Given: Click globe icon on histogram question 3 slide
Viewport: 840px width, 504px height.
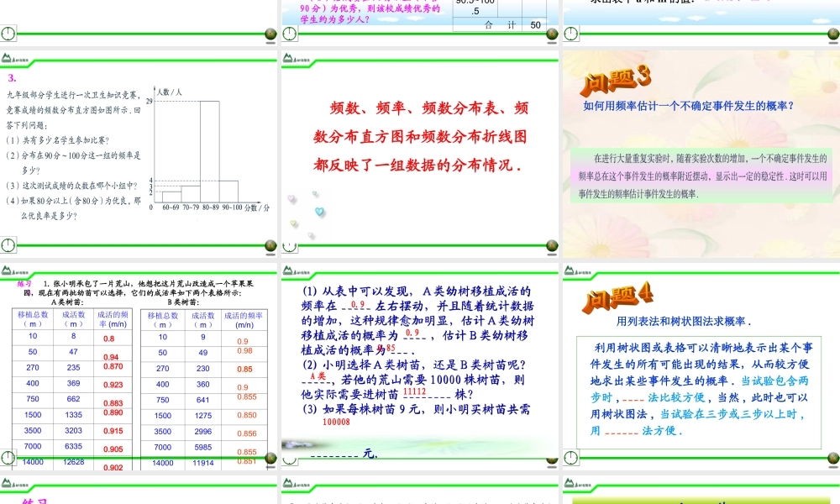Looking at the screenshot, I should 270,245.
